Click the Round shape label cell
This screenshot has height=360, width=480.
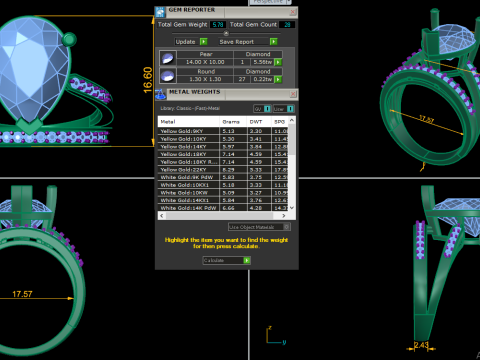click(205, 71)
